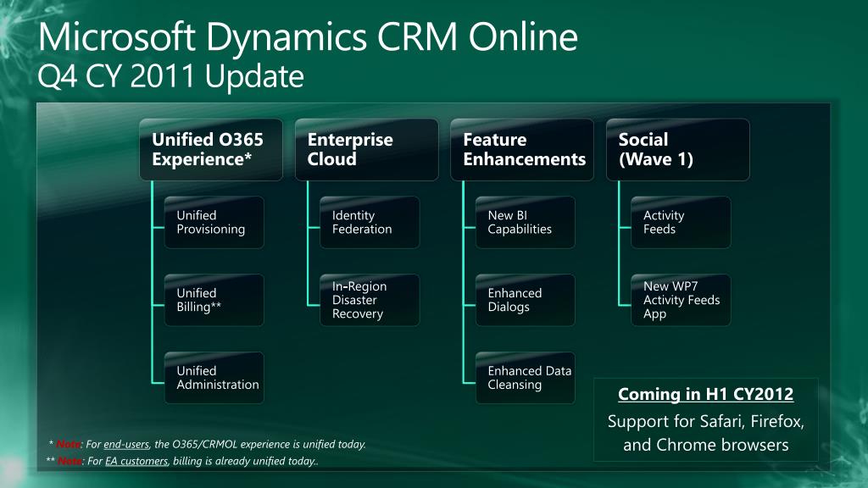The image size is (868, 488).
Task: Click the red Note label in second footnote
Action: 70,461
